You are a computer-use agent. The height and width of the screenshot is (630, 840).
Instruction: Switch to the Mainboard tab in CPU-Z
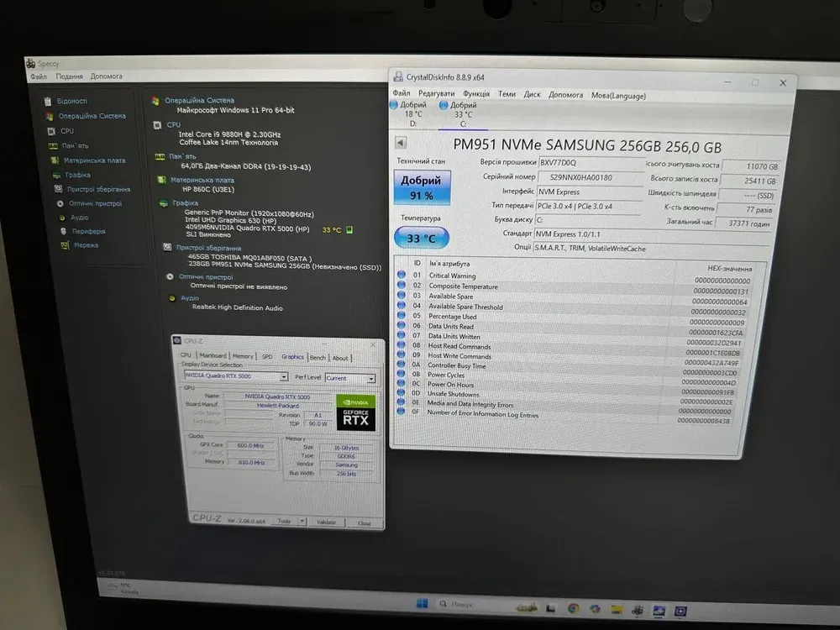pos(213,356)
